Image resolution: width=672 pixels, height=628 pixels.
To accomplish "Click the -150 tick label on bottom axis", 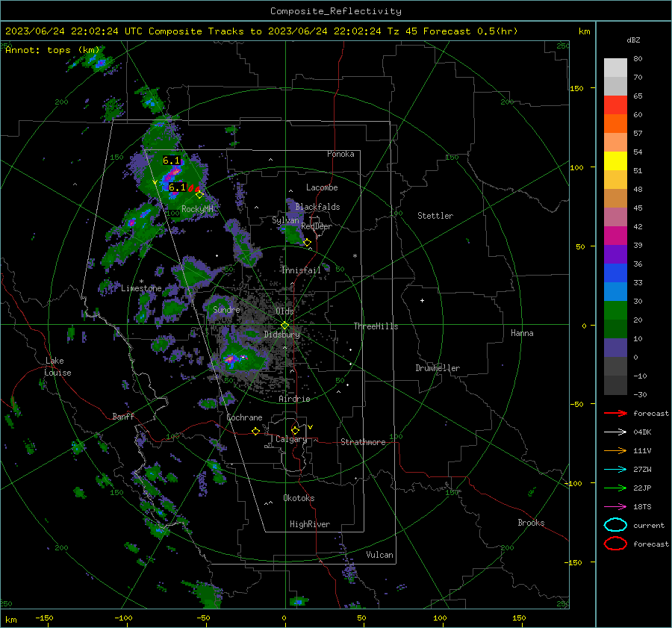I will tap(44, 618).
